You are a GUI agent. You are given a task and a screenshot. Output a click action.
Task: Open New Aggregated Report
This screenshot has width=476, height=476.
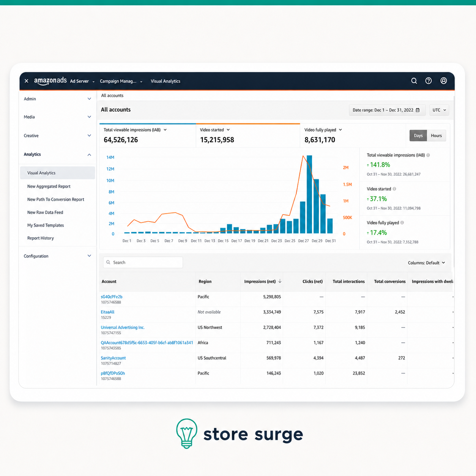[x=49, y=186]
